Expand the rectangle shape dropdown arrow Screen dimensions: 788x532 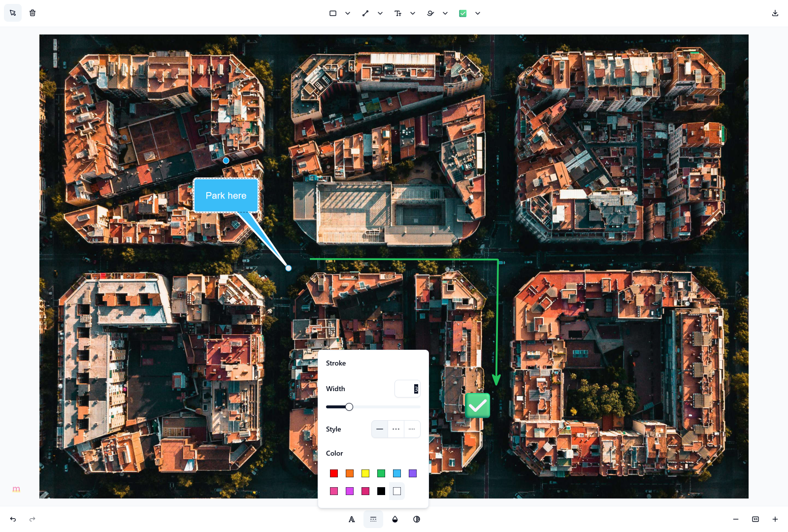point(348,13)
